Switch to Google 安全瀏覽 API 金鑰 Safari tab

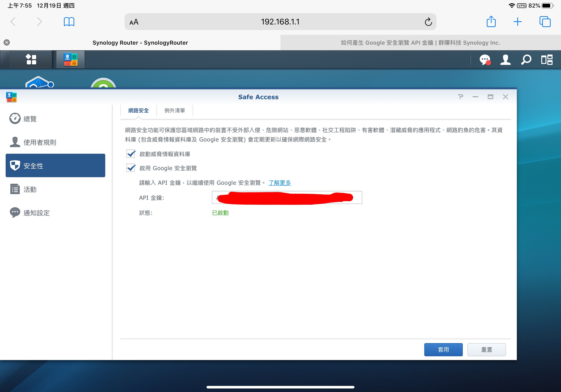[421, 43]
